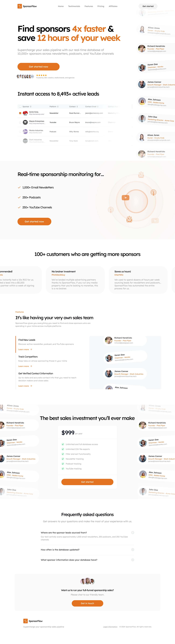The width and height of the screenshot is (175, 644).
Task: Click the Get in touch button
Action: click(x=87, y=603)
